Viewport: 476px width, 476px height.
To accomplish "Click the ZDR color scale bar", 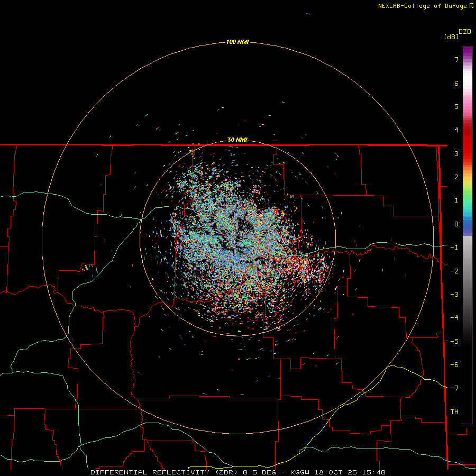I will click(x=467, y=235).
